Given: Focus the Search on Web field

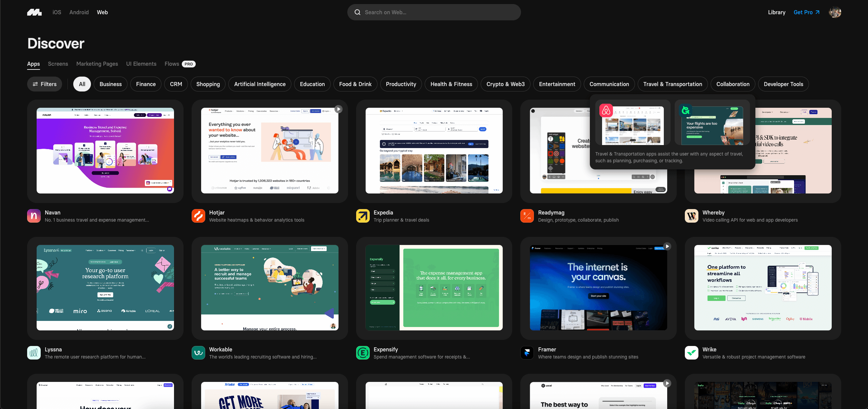Looking at the screenshot, I should pos(434,12).
